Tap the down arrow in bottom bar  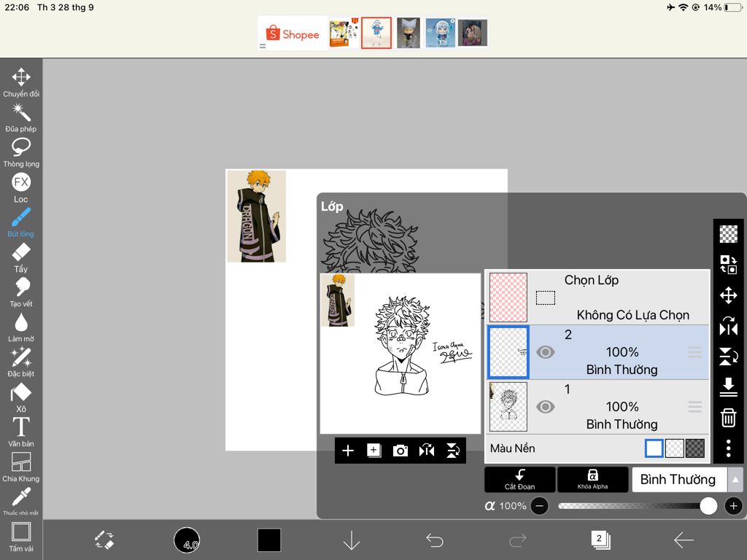[x=352, y=540]
